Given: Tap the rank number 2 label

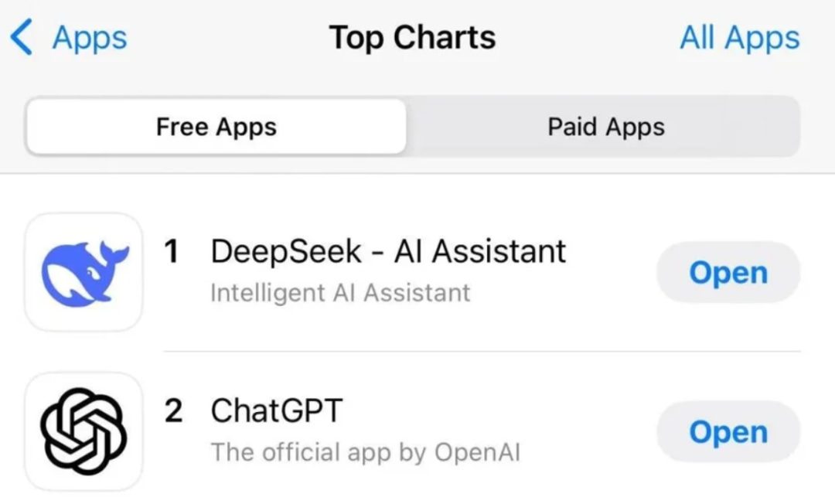Looking at the screenshot, I should click(x=173, y=410).
